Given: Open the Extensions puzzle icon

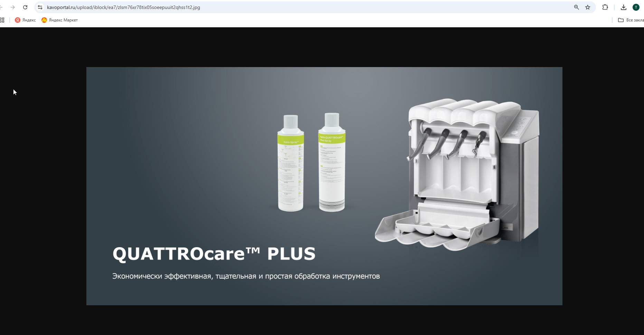Looking at the screenshot, I should coord(605,7).
